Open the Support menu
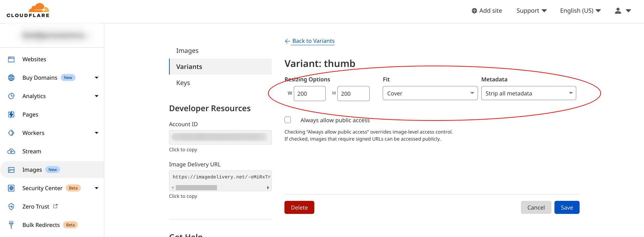644x237 pixels. click(531, 11)
